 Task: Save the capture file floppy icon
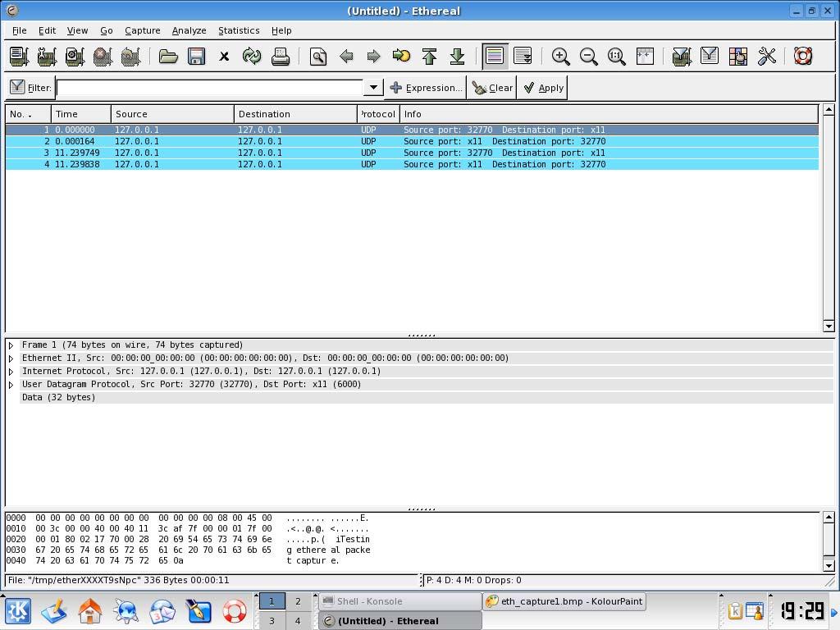[196, 57]
